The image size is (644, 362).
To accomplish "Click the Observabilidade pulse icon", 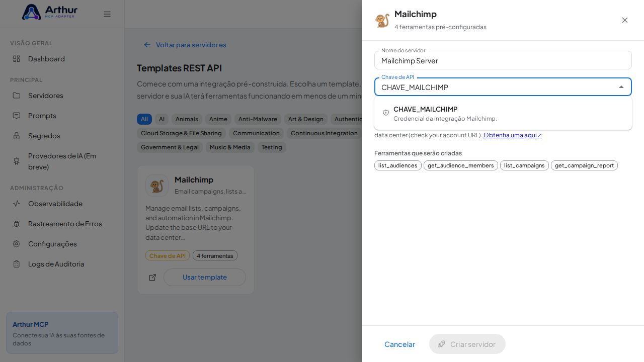I will tap(17, 204).
